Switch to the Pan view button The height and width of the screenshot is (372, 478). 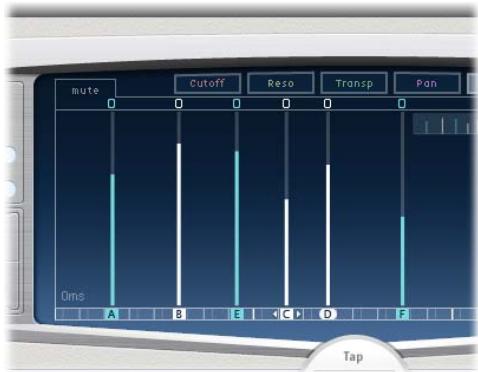point(427,83)
